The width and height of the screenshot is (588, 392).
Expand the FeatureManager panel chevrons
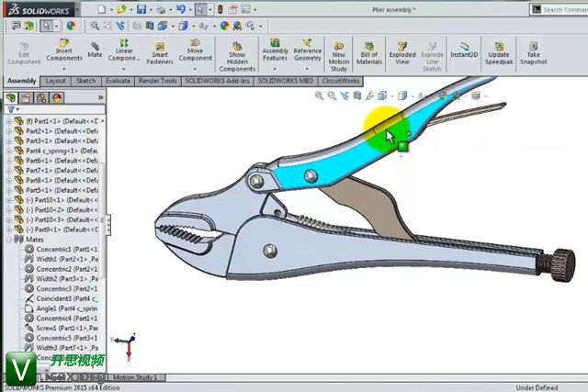[100, 98]
